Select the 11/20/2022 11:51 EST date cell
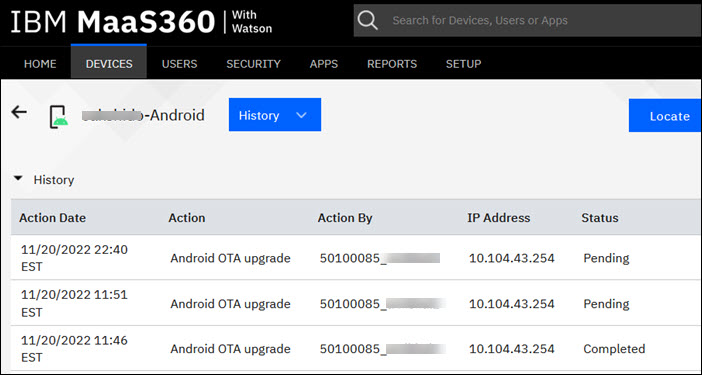The height and width of the screenshot is (375, 702). [74, 303]
